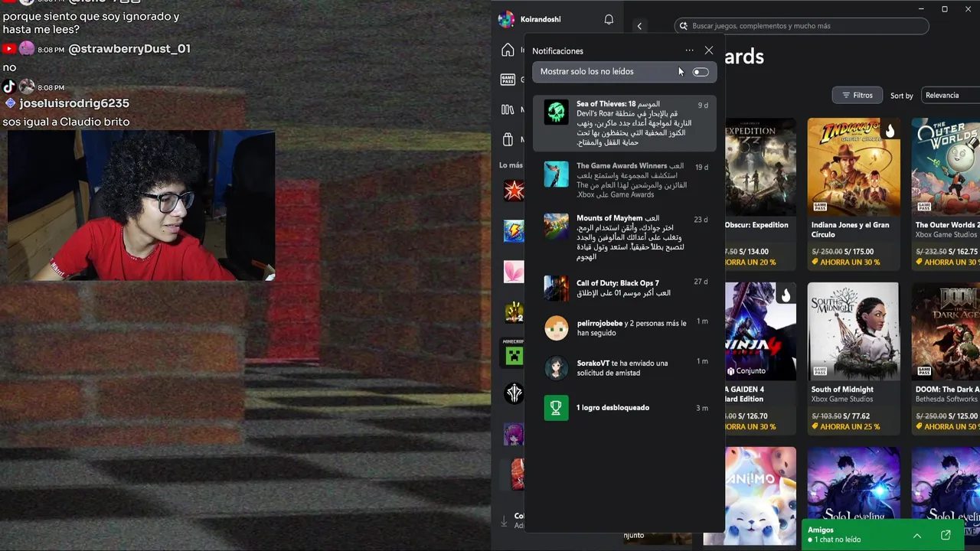
Task: Open the Clair Obscur: Expedition 33 card
Action: point(760,193)
